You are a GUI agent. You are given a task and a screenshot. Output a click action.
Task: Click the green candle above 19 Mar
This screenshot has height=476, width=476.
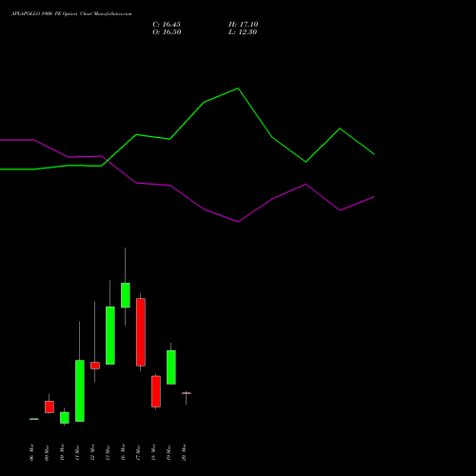(171, 367)
